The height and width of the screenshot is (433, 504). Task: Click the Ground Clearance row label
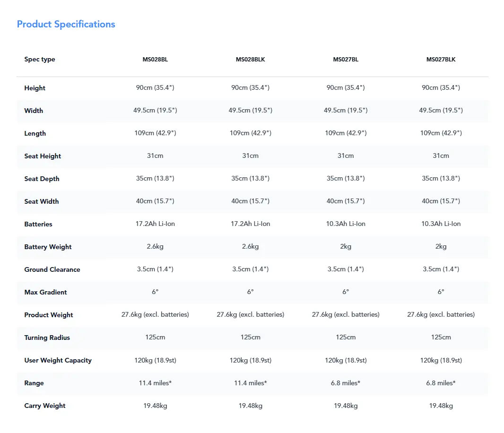pos(52,269)
